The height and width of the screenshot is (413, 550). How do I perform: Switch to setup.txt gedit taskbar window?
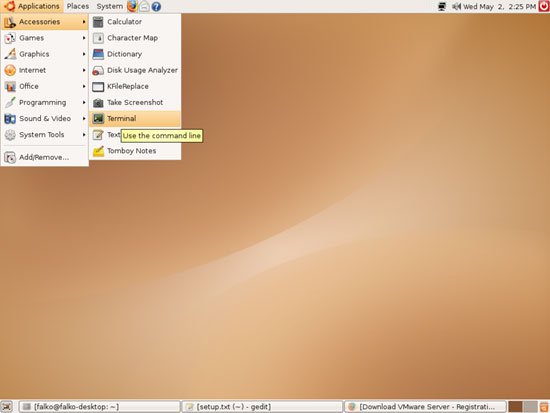pos(262,407)
